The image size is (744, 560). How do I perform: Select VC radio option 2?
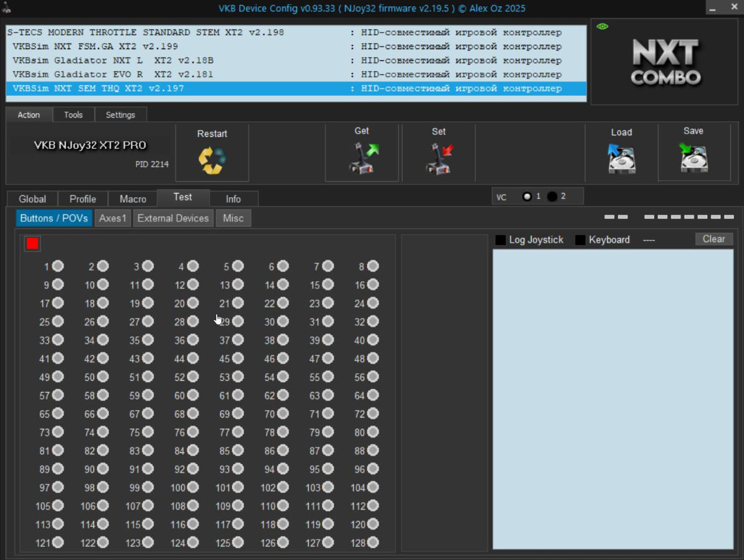tap(552, 197)
